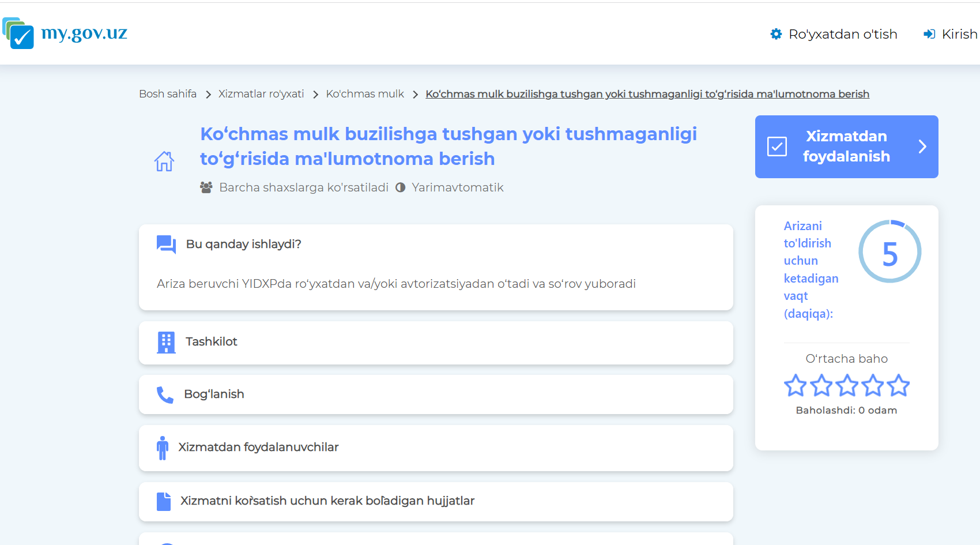Click the login arrow icon beside Kirish
Viewport: 980px width, 545px height.
pos(929,34)
